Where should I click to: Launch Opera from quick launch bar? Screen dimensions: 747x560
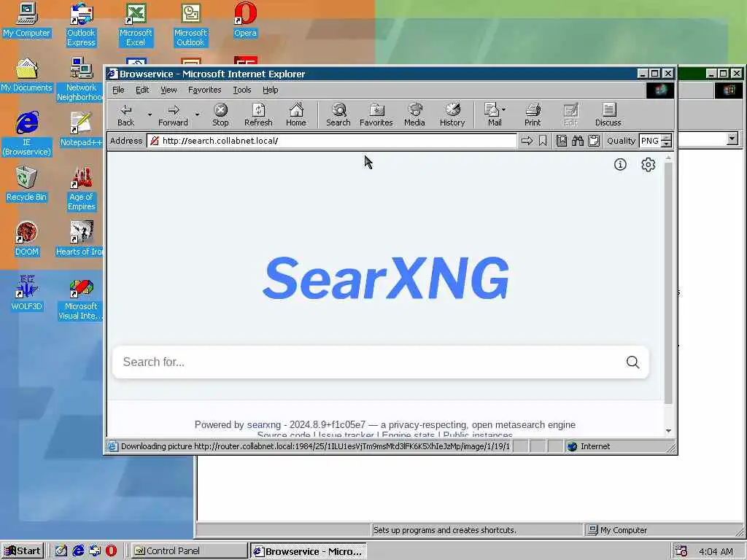(x=111, y=551)
